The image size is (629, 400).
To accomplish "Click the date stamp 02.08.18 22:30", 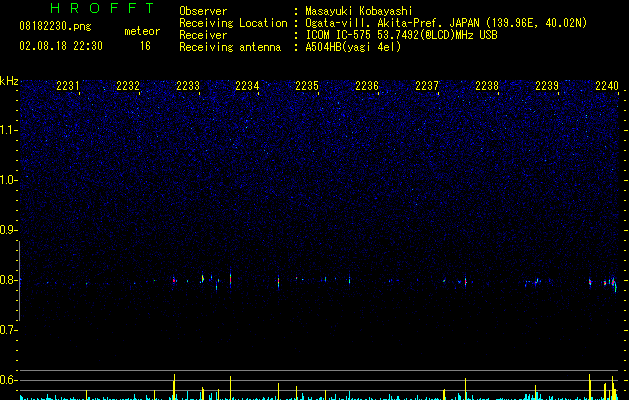I will tap(61, 46).
